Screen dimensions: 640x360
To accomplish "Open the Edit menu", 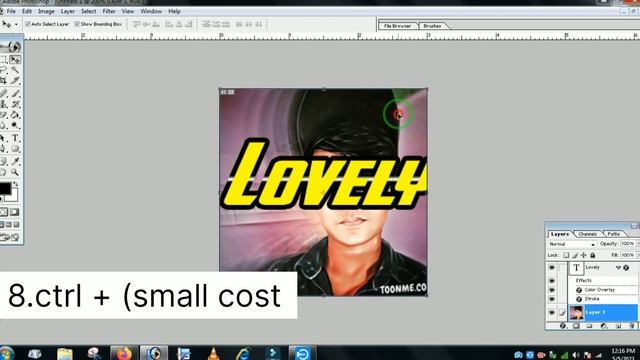I will (x=27, y=11).
